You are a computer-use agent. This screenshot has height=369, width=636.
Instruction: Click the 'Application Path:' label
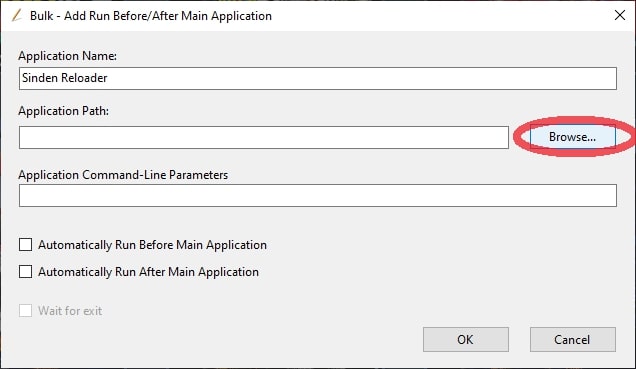64,111
